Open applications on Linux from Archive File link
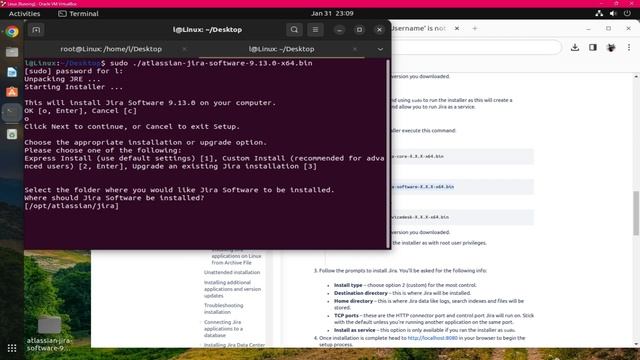Screen dimensions: 640x360 tap(236, 256)
